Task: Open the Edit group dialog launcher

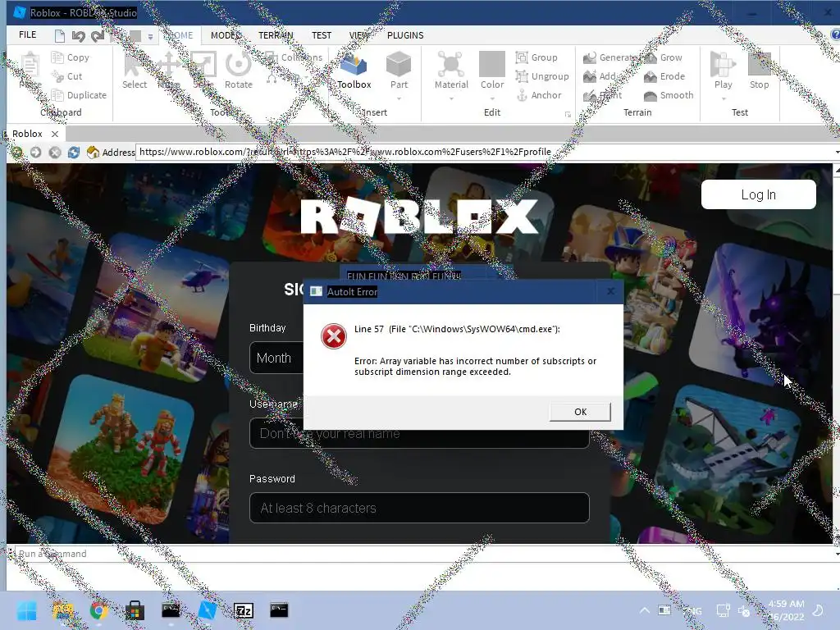Action: pos(568,114)
